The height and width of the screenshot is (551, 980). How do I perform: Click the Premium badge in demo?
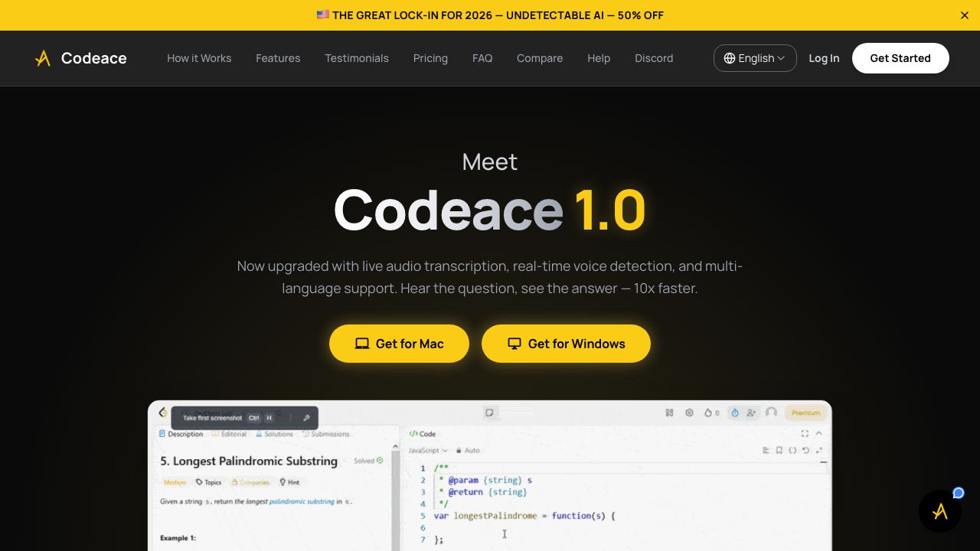805,412
